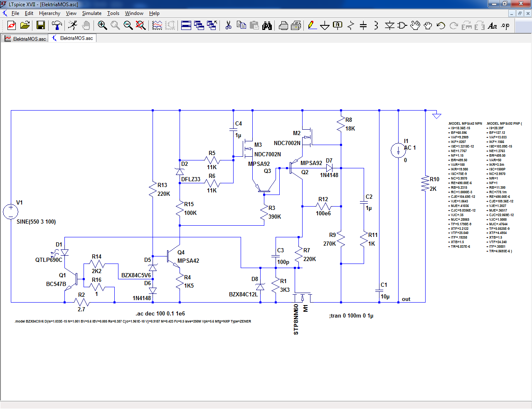
Task: Click the Halt simulation hand icon
Action: (86, 25)
